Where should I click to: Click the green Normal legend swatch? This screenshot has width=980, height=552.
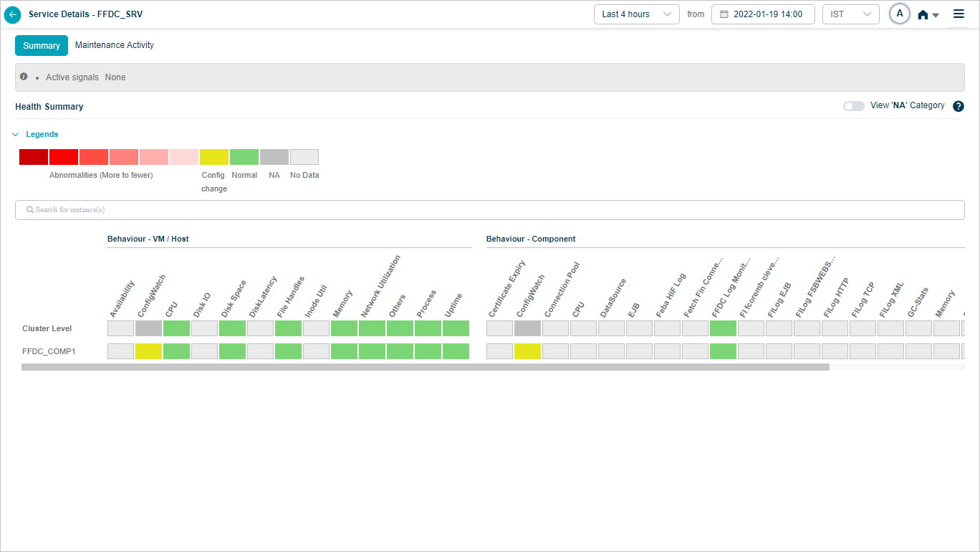click(x=244, y=157)
